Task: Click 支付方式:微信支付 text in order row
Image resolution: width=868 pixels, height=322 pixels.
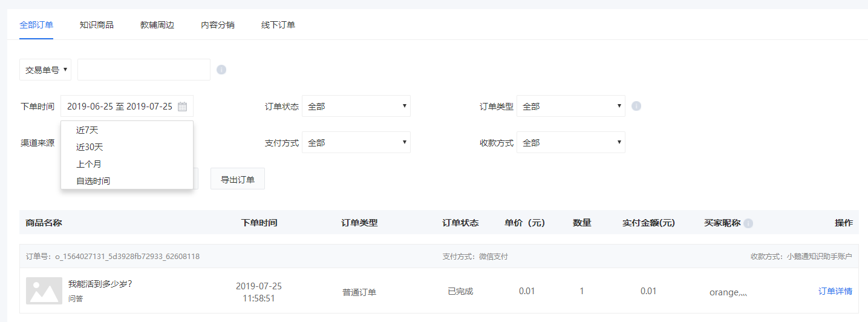Action: click(x=475, y=257)
